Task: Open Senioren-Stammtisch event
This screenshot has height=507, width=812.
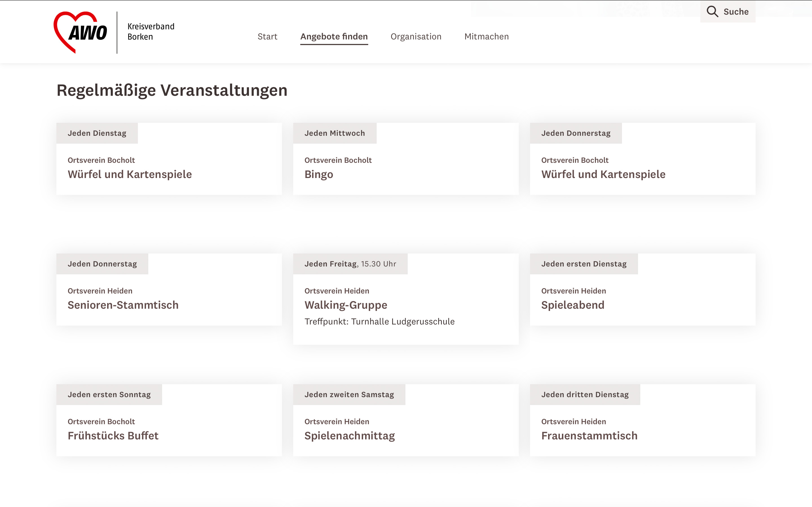Action: (123, 305)
